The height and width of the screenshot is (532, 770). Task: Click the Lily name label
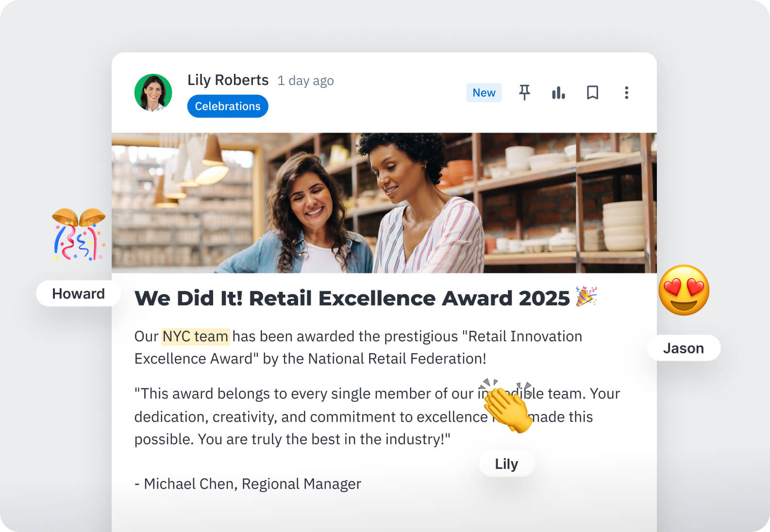tap(506, 464)
